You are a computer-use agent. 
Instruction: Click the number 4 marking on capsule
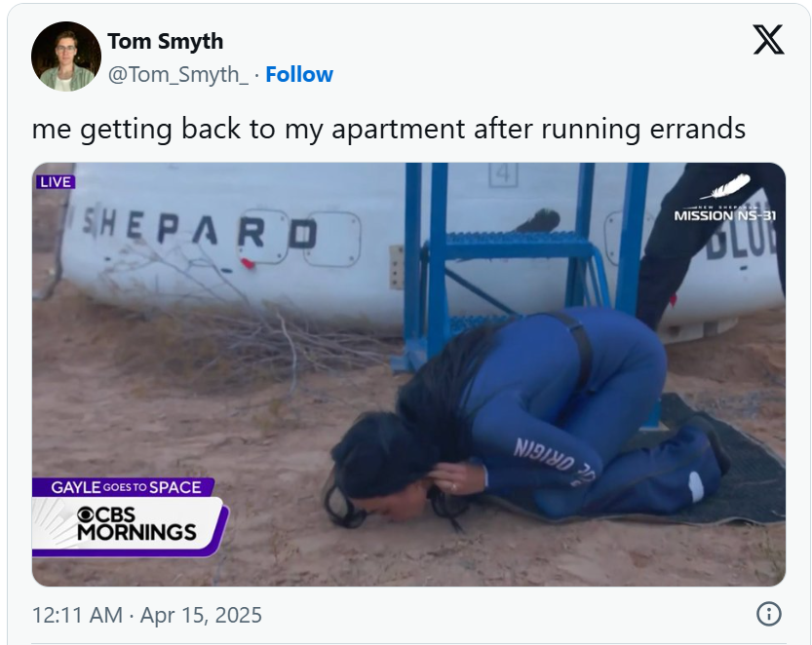click(503, 174)
